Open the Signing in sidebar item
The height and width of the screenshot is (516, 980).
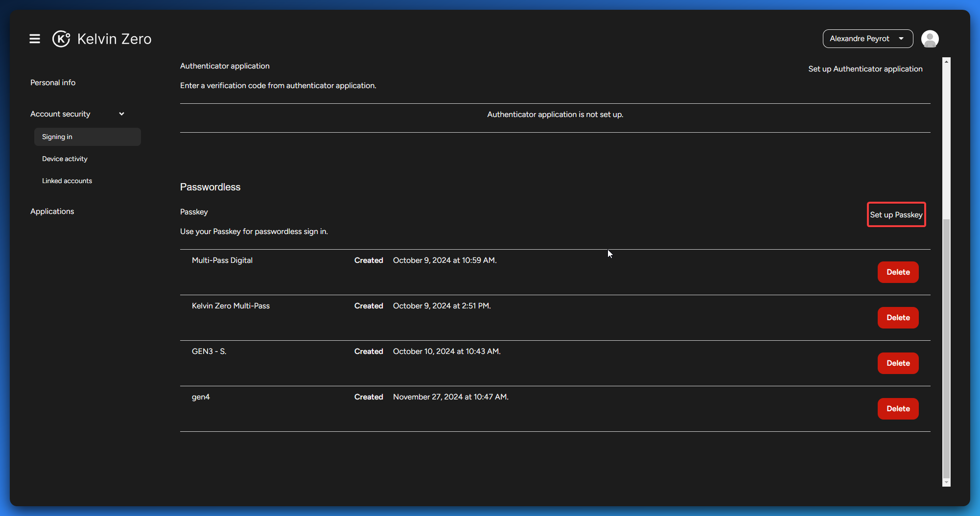click(88, 137)
